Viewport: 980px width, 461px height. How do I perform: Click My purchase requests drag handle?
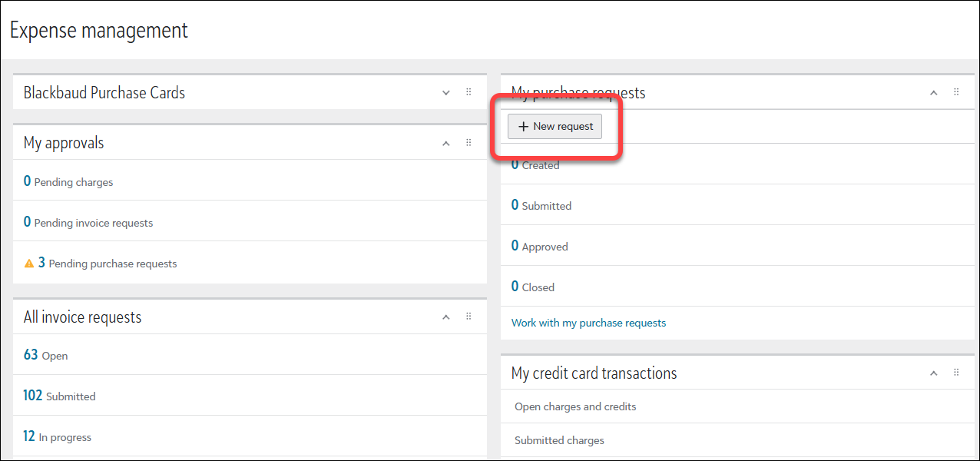[956, 92]
